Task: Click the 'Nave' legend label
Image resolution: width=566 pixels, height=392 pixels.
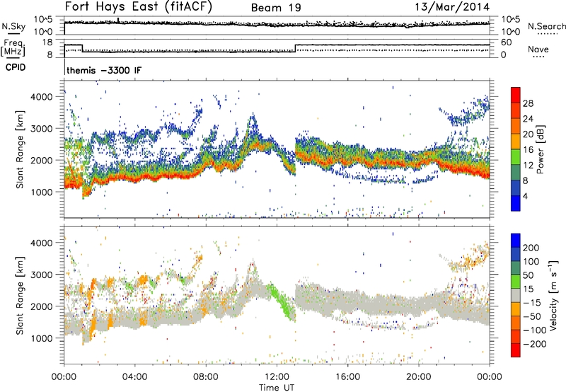Action: coord(538,49)
